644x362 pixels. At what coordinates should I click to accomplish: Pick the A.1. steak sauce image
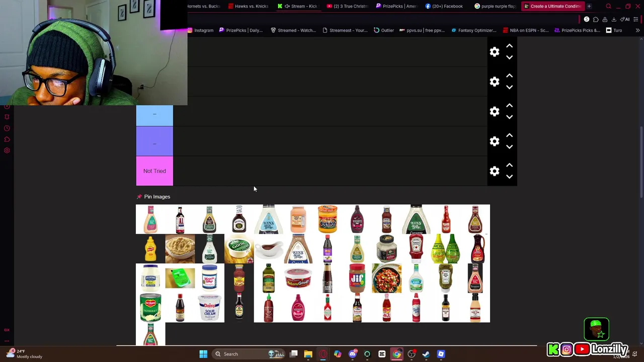click(x=180, y=219)
